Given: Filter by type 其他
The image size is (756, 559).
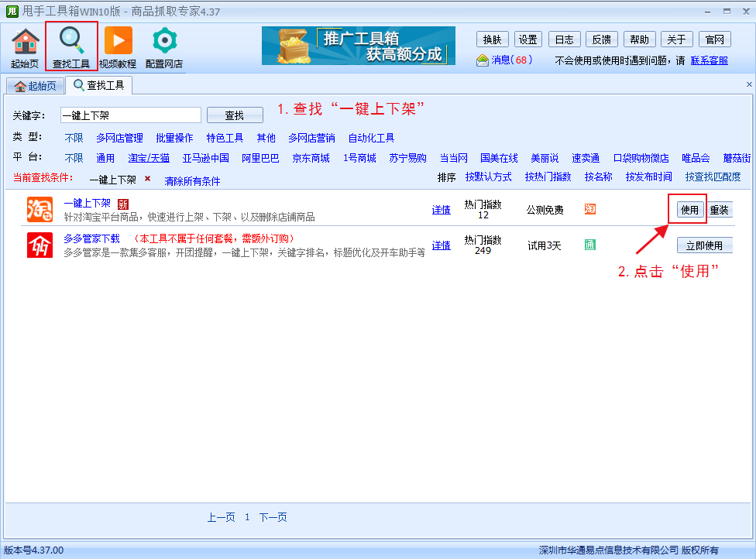Looking at the screenshot, I should pos(266,139).
